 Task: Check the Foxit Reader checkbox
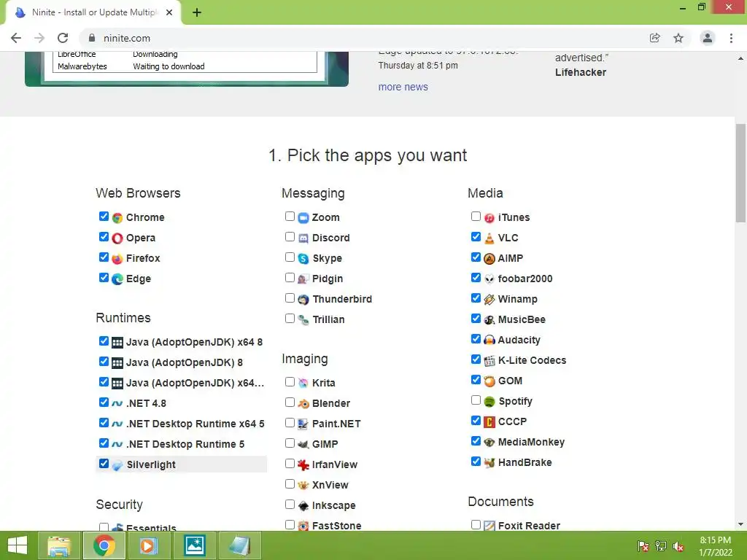476,524
